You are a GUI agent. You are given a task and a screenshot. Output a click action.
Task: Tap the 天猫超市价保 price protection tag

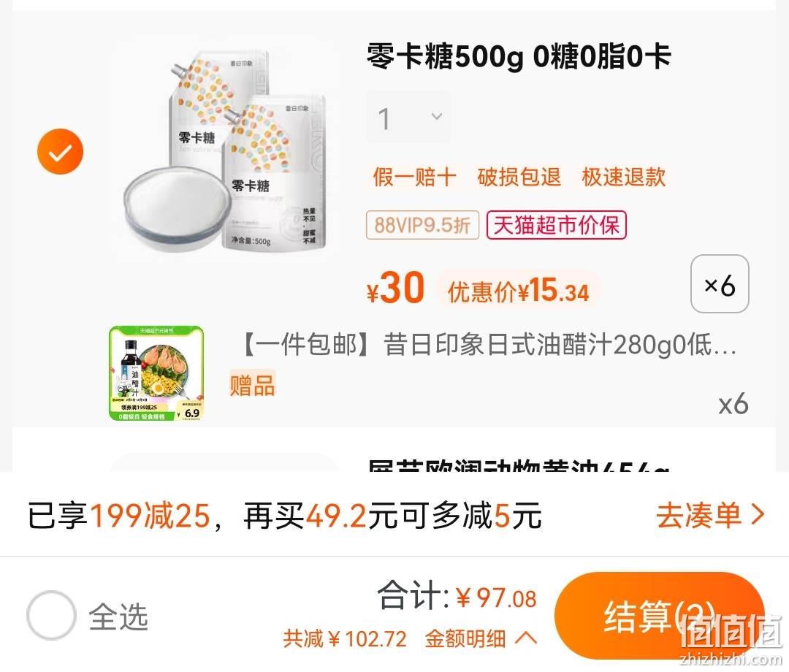[556, 225]
